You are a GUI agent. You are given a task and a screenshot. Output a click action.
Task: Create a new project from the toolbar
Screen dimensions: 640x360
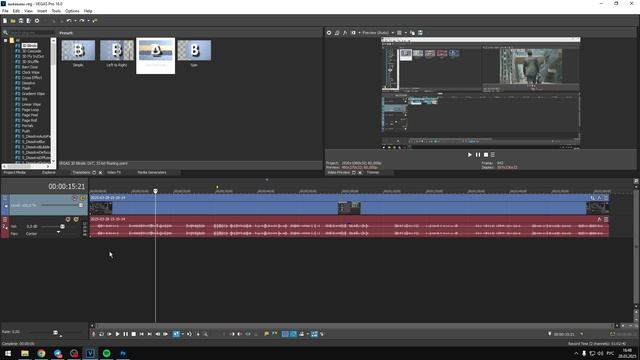(5, 21)
